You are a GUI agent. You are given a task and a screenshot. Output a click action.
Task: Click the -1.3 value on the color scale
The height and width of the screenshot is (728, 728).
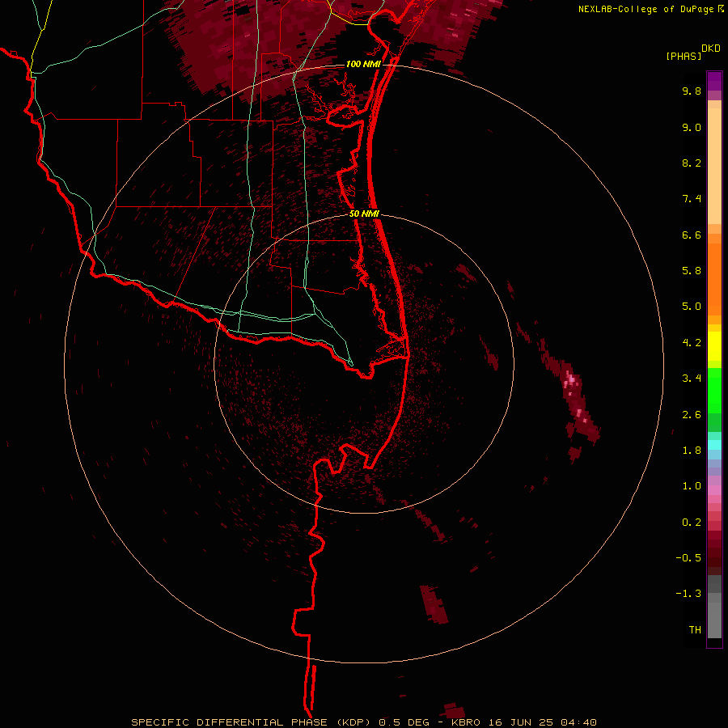point(688,594)
